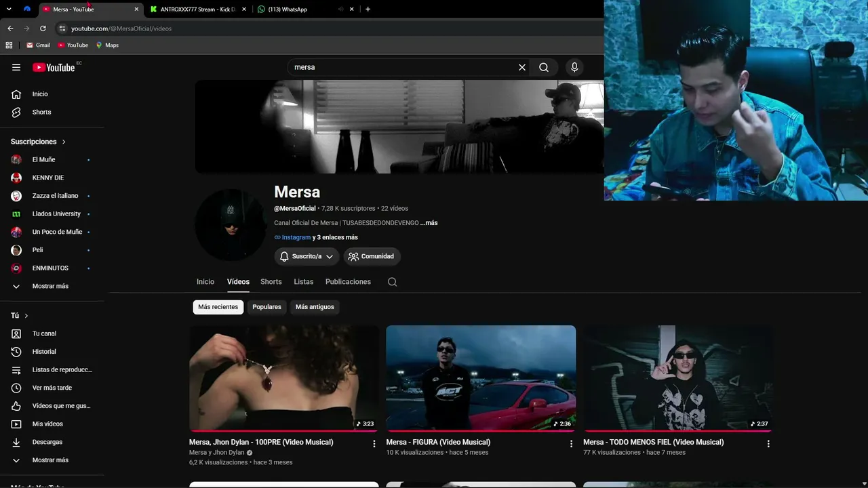Image resolution: width=868 pixels, height=488 pixels.
Task: Click the browser forward arrow
Action: 26,28
